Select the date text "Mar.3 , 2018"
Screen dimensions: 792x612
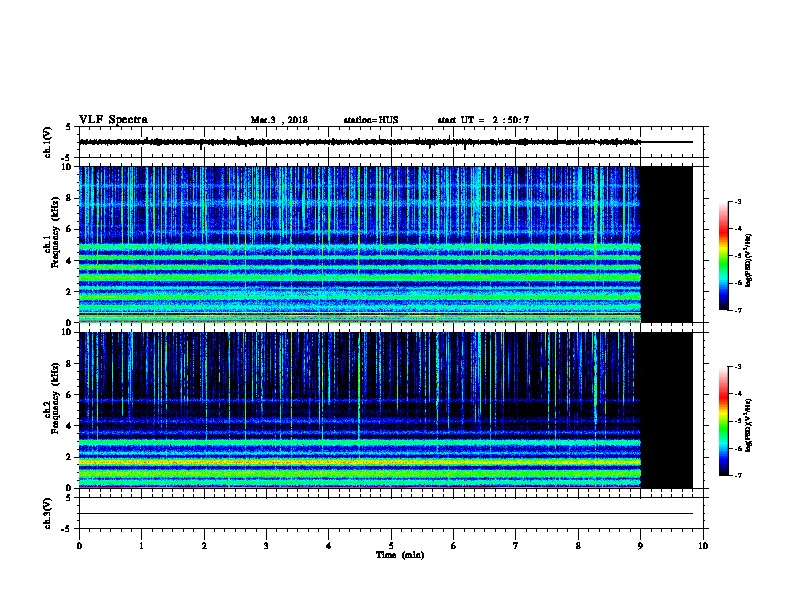(279, 120)
